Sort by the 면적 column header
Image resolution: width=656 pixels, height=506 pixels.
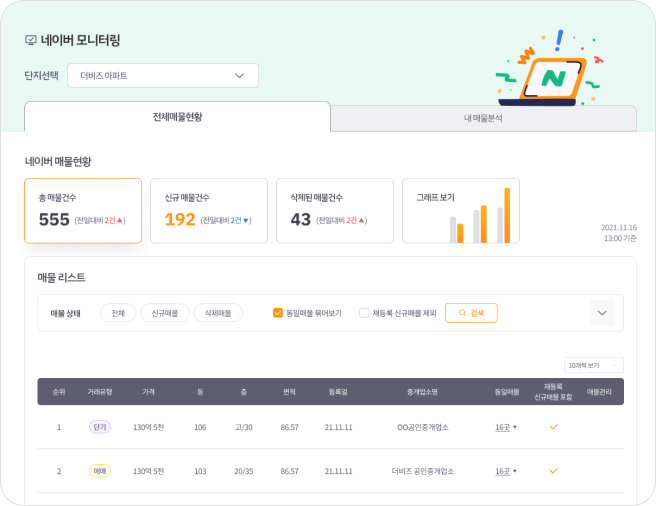[289, 392]
